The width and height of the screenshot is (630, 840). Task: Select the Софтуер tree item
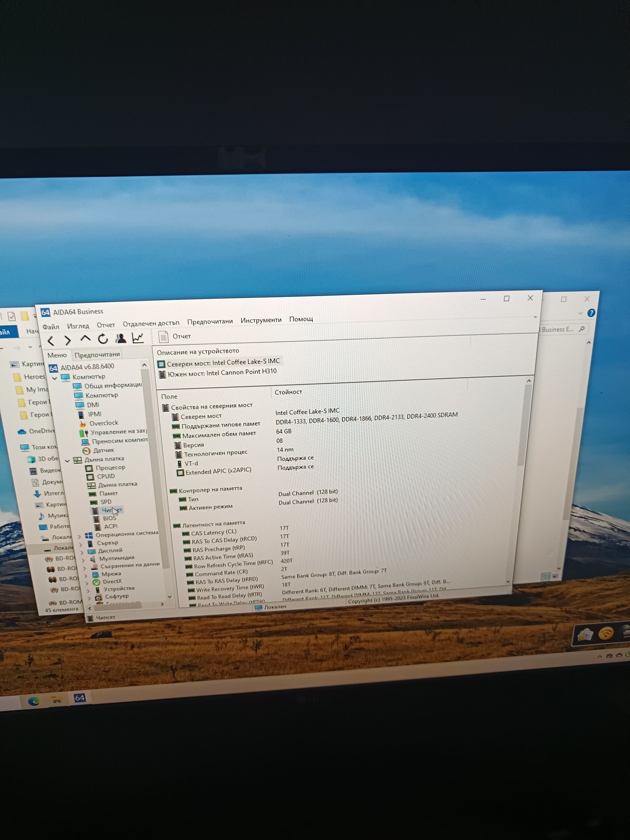click(112, 596)
